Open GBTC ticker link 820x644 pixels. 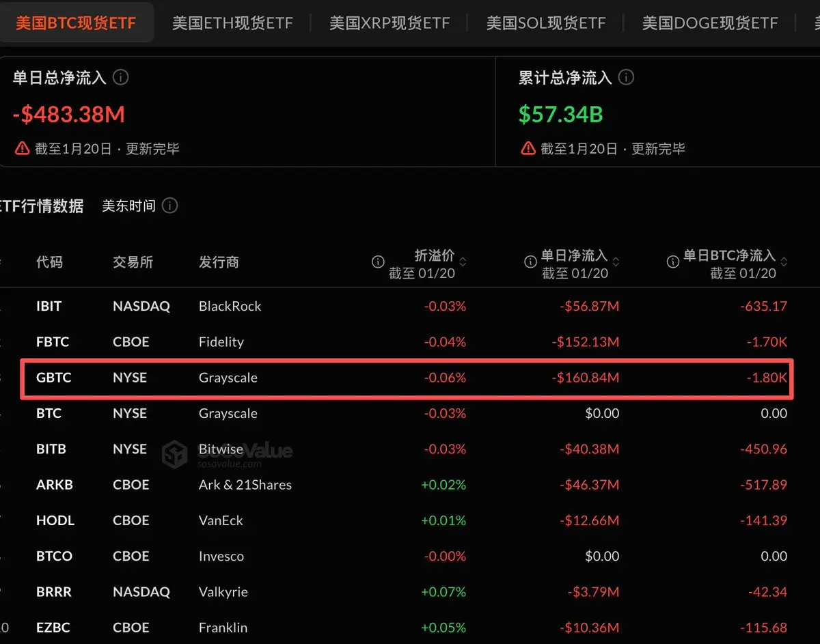53,377
